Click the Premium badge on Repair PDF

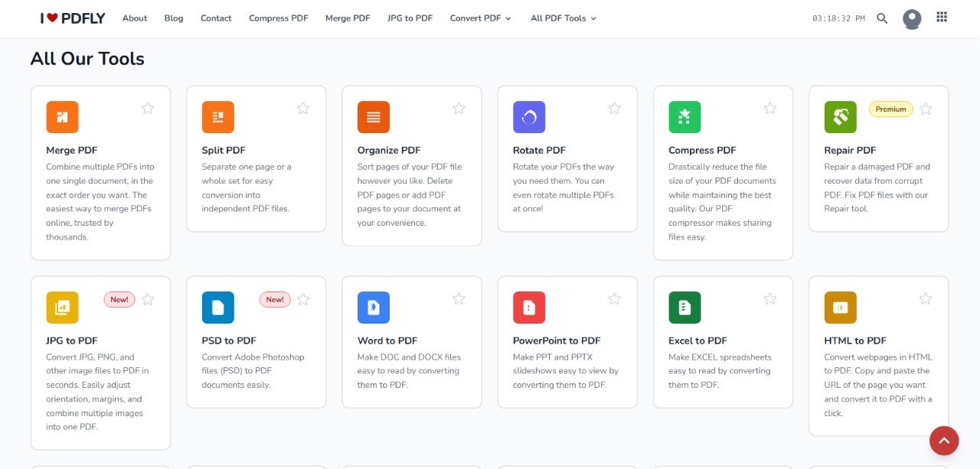891,109
